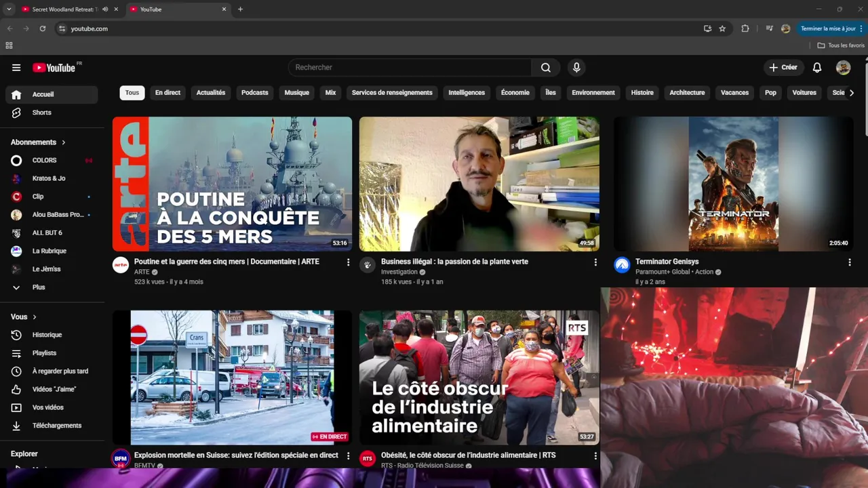
Task: Open the Paramount+ channel avatar
Action: click(622, 265)
